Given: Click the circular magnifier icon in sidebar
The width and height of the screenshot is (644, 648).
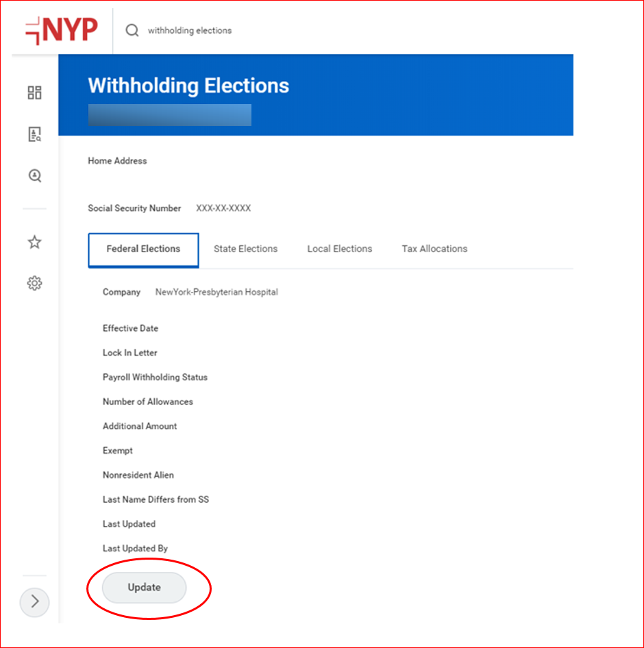Looking at the screenshot, I should coord(34,176).
